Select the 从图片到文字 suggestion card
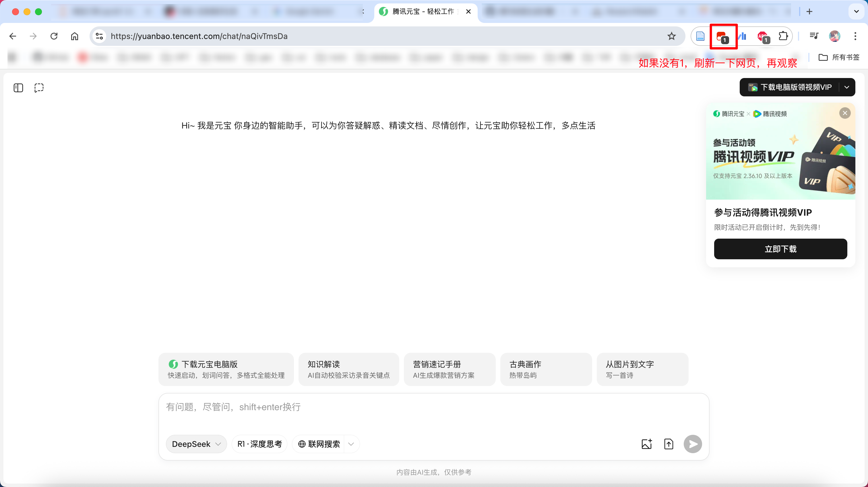The width and height of the screenshot is (868, 487). tap(642, 369)
